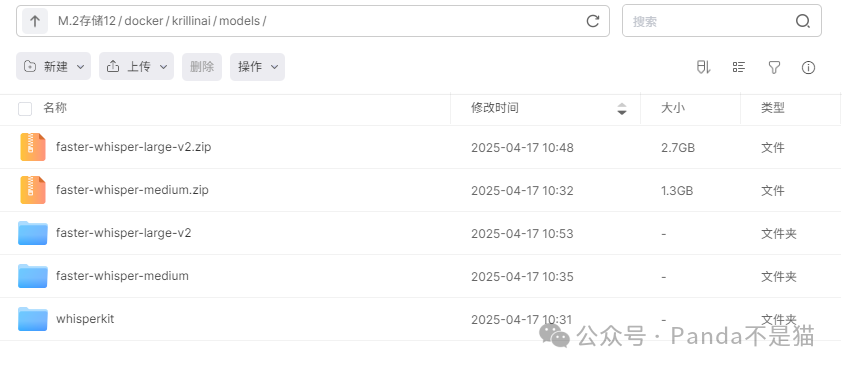Open the 操作 dropdown menu
Viewport: 842px width, 370px height.
point(257,67)
